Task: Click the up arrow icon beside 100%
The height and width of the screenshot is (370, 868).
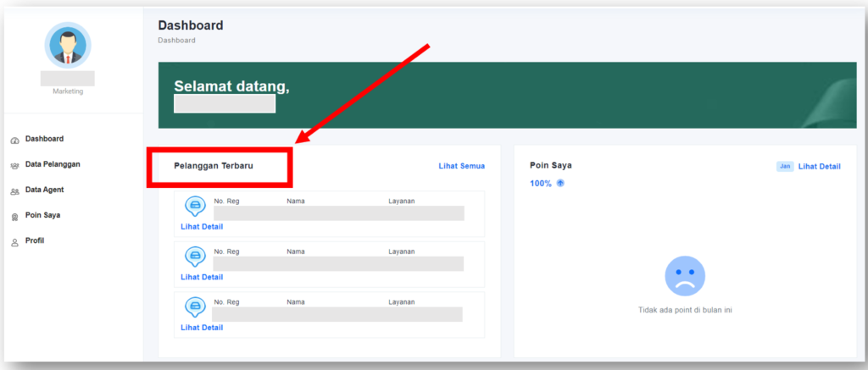Action: [560, 183]
